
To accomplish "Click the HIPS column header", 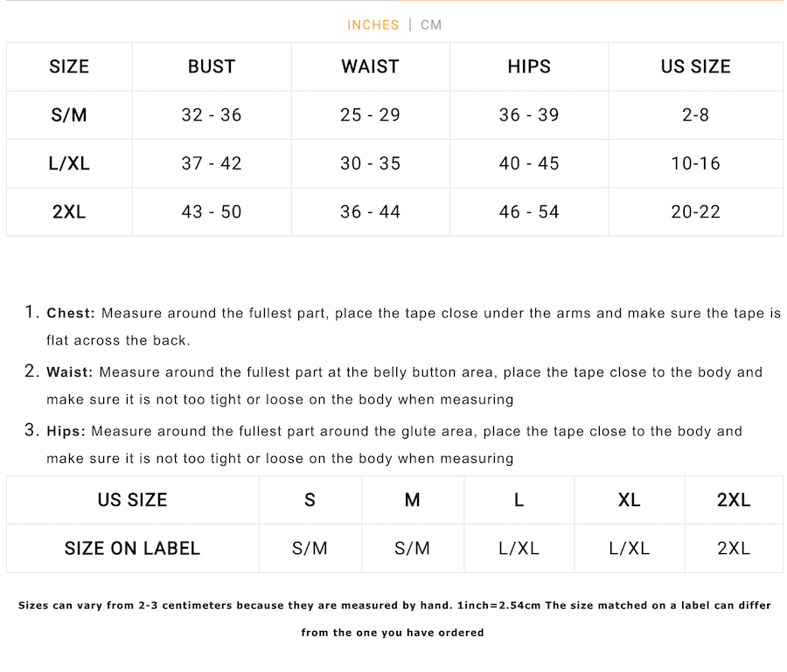I will (x=529, y=66).
